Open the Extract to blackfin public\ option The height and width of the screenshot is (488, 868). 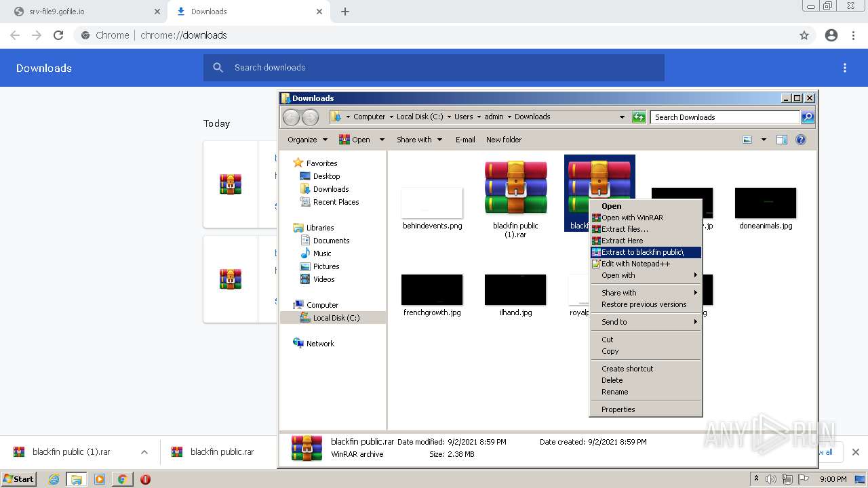[x=646, y=252]
